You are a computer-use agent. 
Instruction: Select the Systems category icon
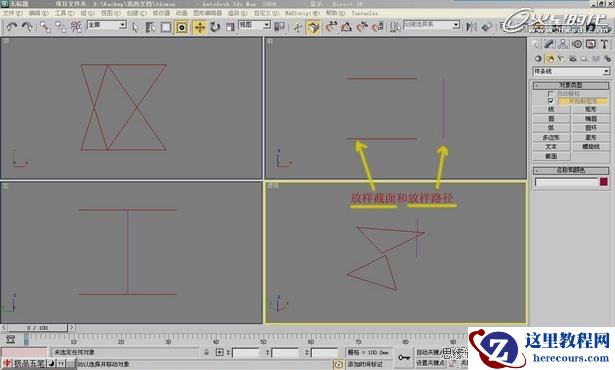click(608, 59)
